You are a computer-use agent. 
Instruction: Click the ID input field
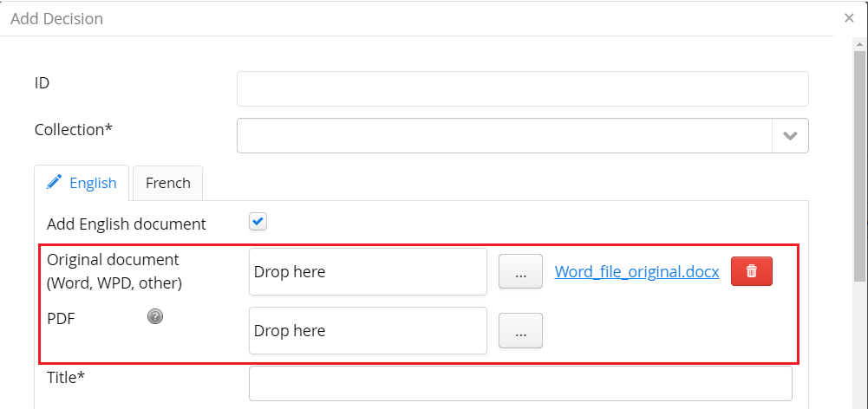pyautogui.click(x=522, y=88)
